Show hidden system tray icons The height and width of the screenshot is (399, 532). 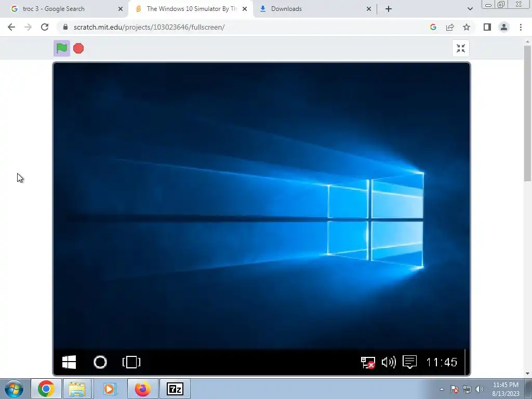442,389
